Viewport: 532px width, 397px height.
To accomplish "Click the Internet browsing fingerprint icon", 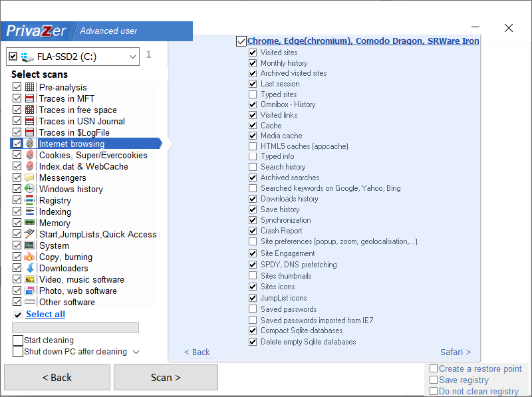I will tap(29, 144).
